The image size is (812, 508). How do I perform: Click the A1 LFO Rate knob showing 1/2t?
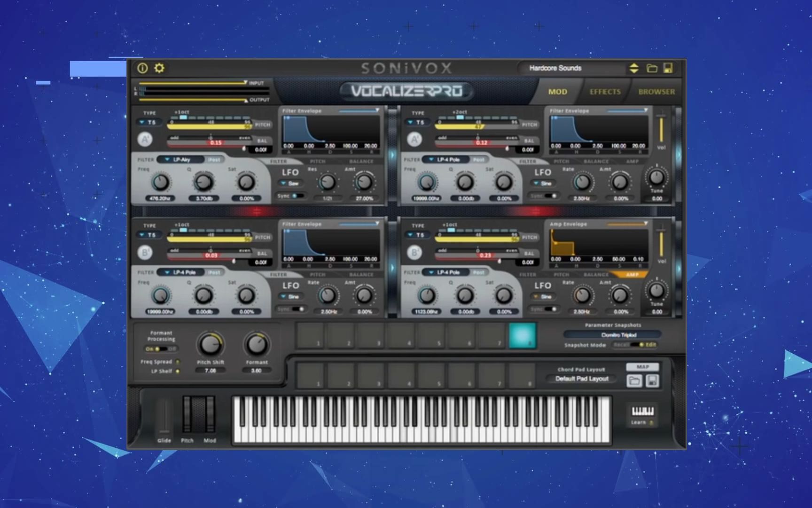coord(328,182)
